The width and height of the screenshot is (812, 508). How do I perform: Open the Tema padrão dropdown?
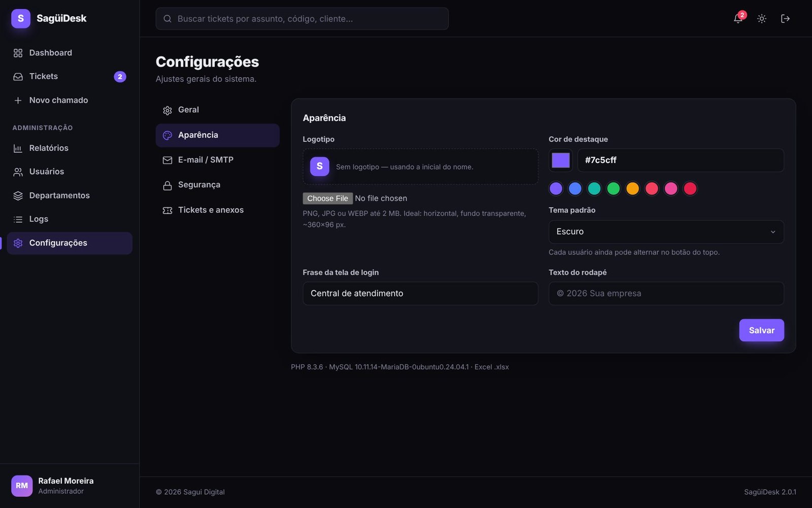[x=666, y=232]
